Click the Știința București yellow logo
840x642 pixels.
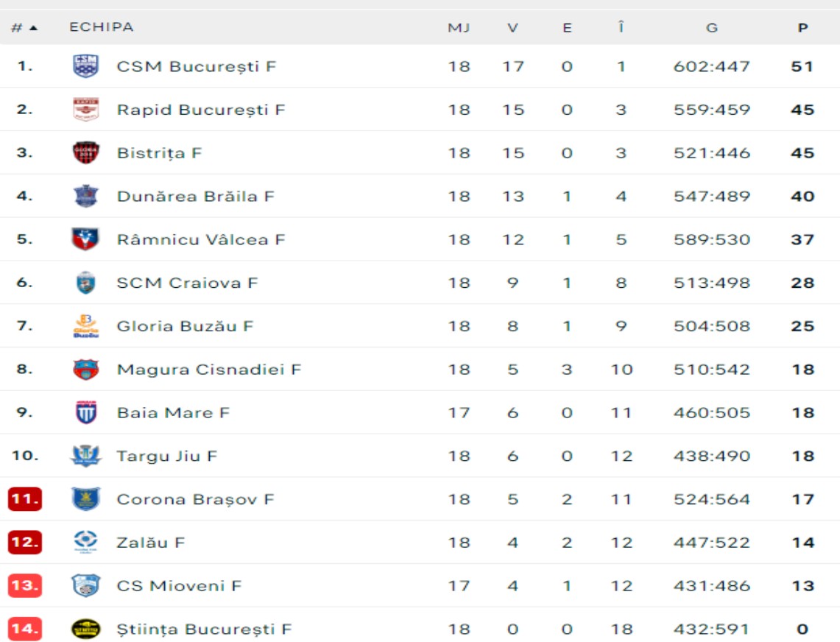pyautogui.click(x=85, y=629)
